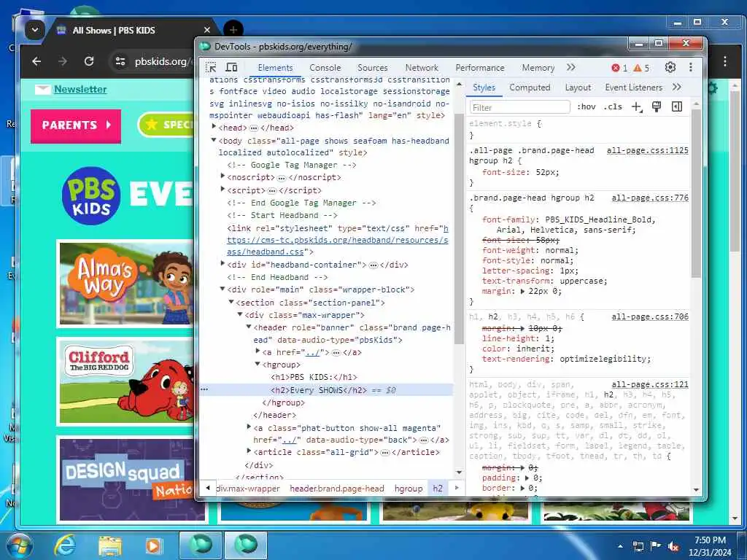Open the Windows Start menu

click(x=20, y=545)
